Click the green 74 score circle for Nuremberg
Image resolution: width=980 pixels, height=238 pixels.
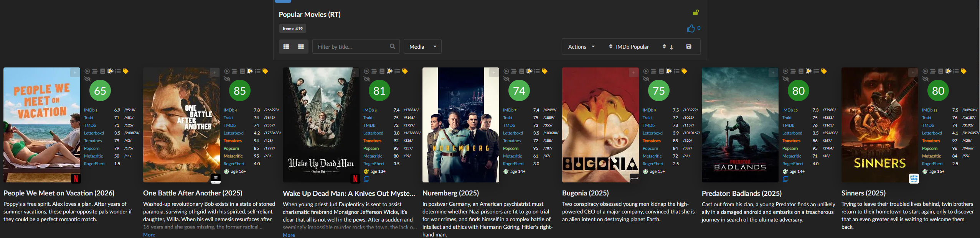pyautogui.click(x=519, y=91)
